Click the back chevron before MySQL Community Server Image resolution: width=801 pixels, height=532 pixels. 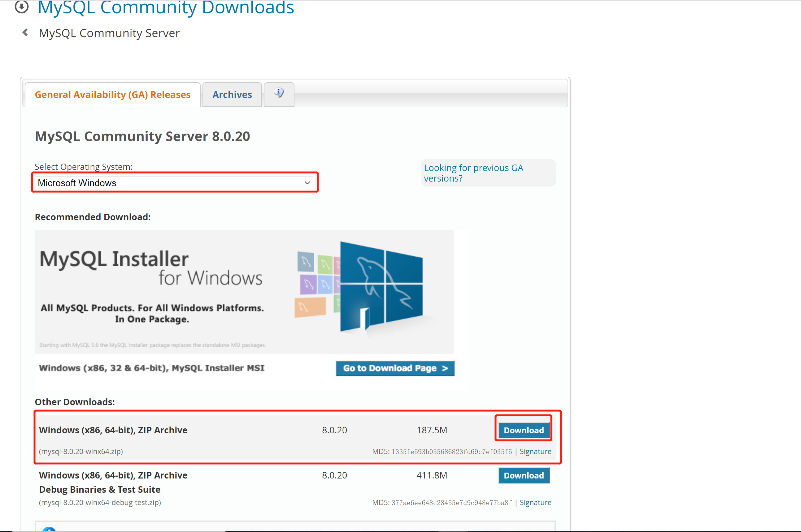tap(25, 32)
